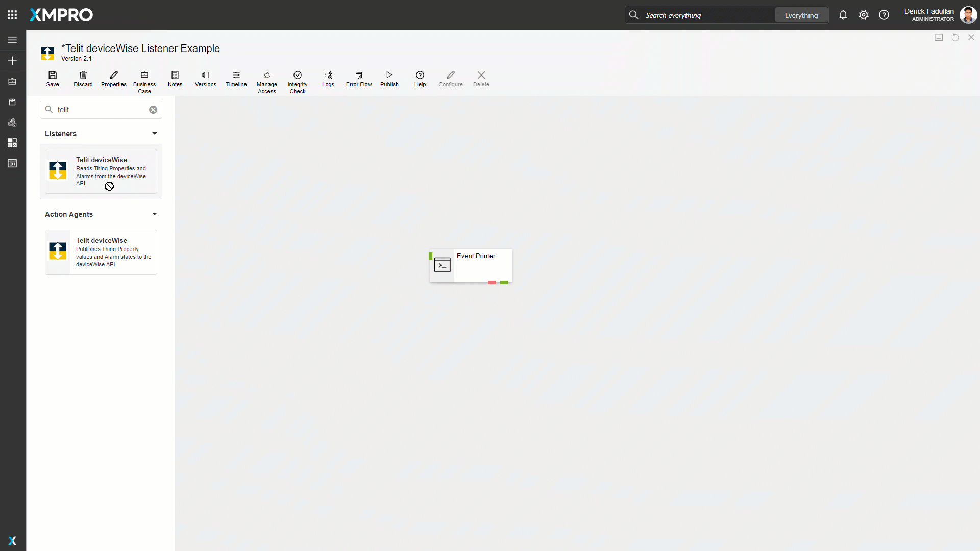The height and width of the screenshot is (551, 980).
Task: Click the red error endpoint on Event Printer
Action: tap(491, 282)
